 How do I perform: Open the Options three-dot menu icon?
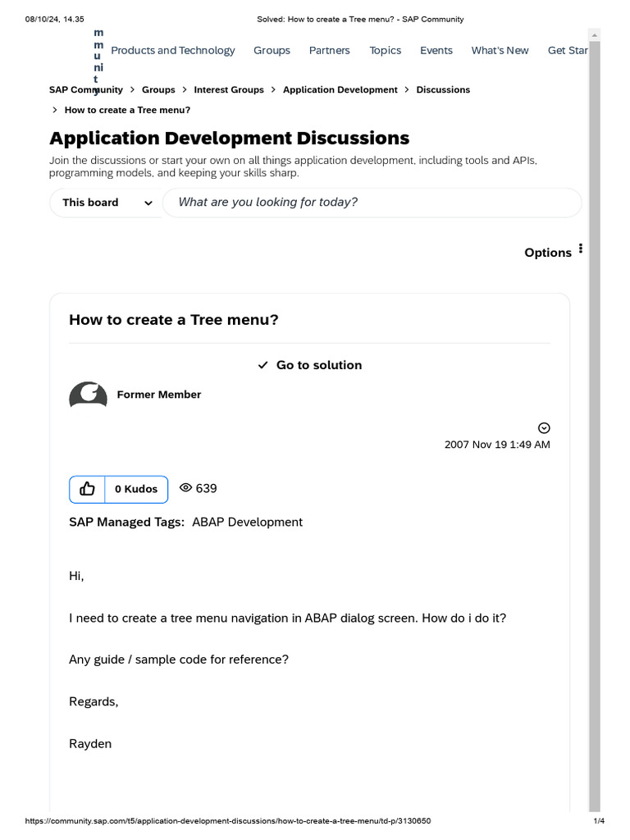click(x=581, y=249)
